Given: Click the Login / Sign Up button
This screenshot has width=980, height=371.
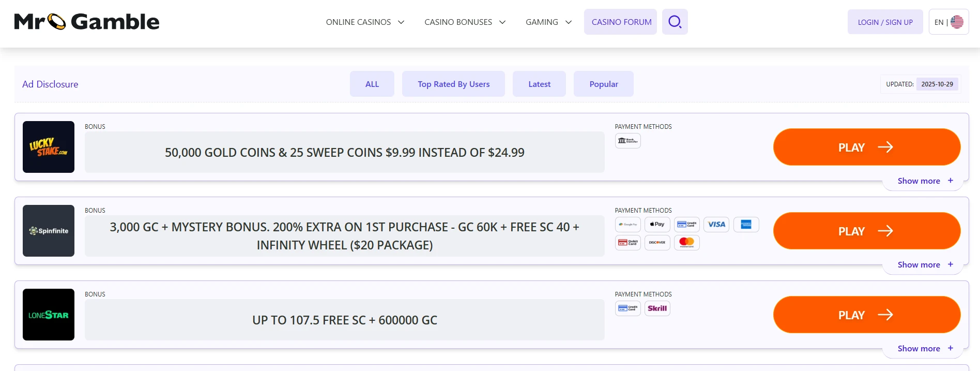Looking at the screenshot, I should coord(885,22).
